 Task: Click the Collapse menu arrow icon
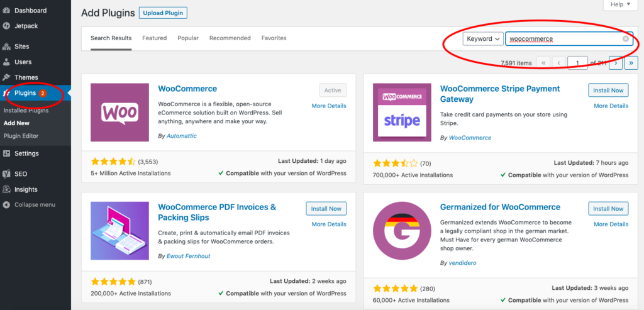tap(6, 204)
